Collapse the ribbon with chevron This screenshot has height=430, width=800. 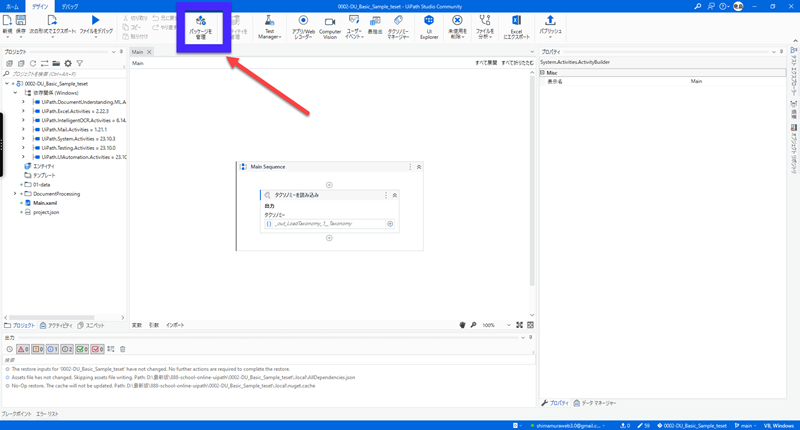tap(795, 41)
